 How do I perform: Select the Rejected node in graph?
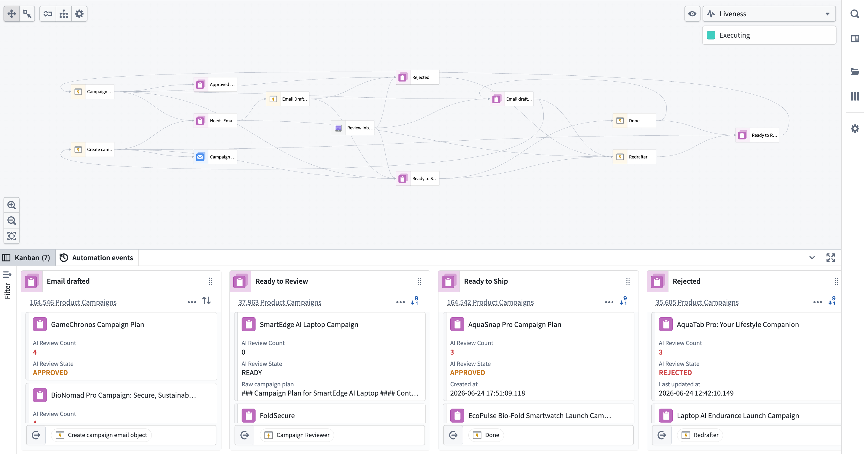(x=417, y=77)
